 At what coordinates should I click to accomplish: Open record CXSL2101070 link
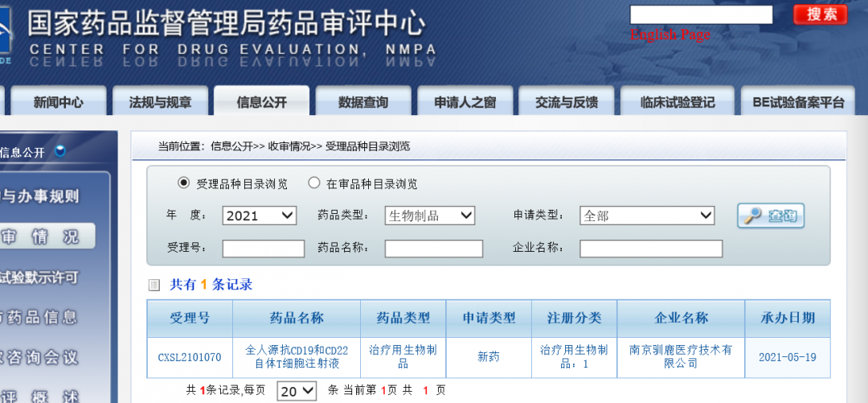coord(190,357)
